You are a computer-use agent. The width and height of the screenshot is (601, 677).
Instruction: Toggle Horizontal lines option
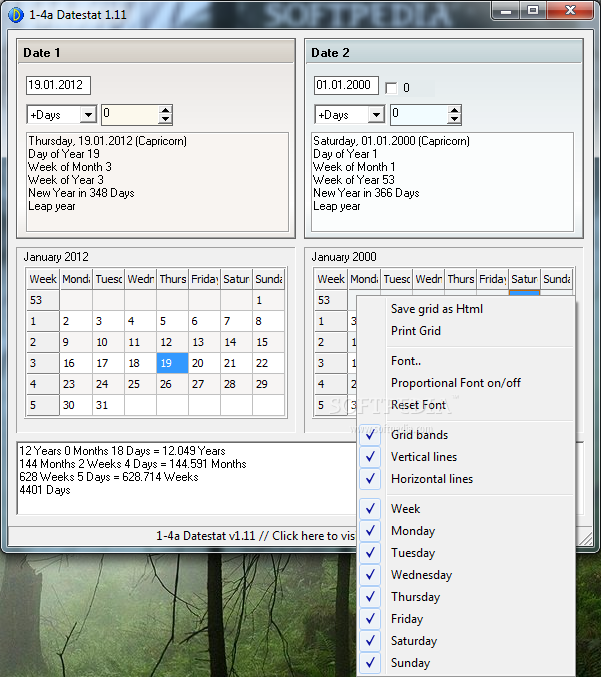466,479
